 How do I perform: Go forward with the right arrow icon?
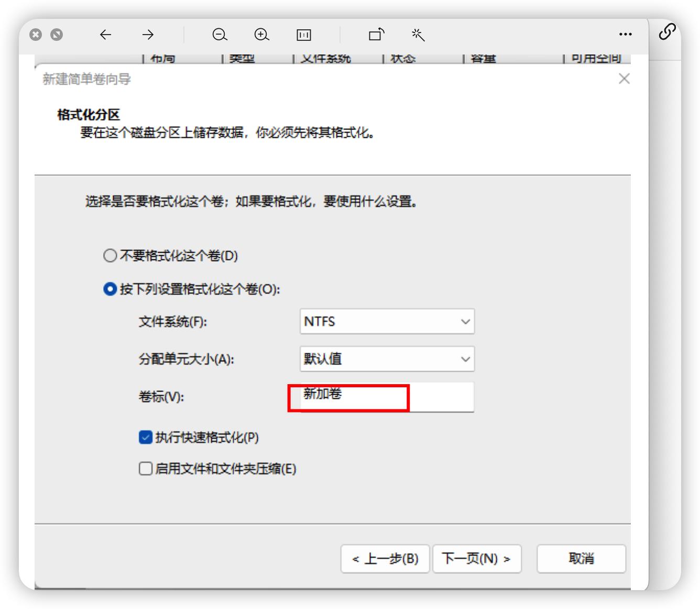point(148,35)
